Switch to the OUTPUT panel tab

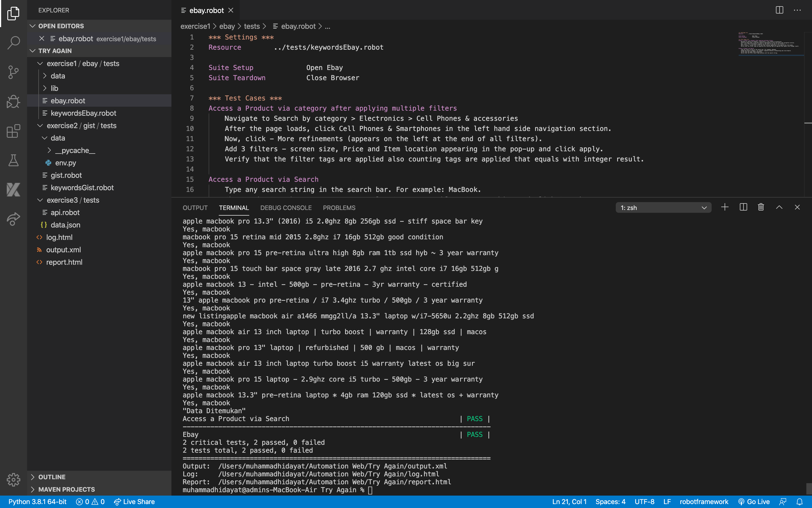click(195, 208)
